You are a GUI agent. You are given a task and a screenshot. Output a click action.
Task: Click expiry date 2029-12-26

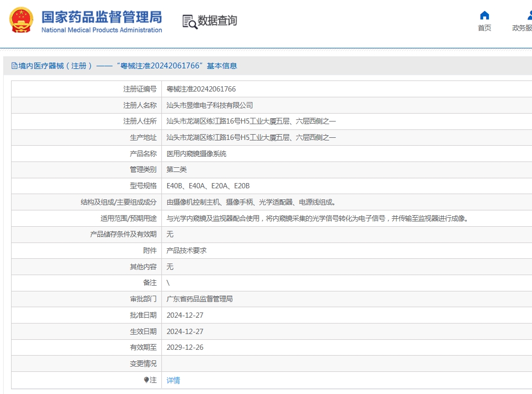pos(185,348)
